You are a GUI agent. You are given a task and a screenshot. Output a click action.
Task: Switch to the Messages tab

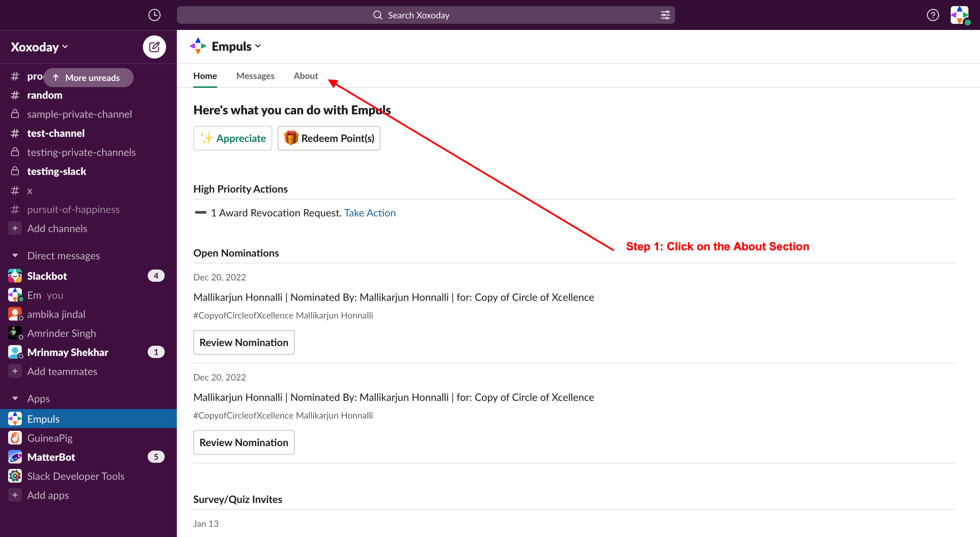[x=255, y=76]
